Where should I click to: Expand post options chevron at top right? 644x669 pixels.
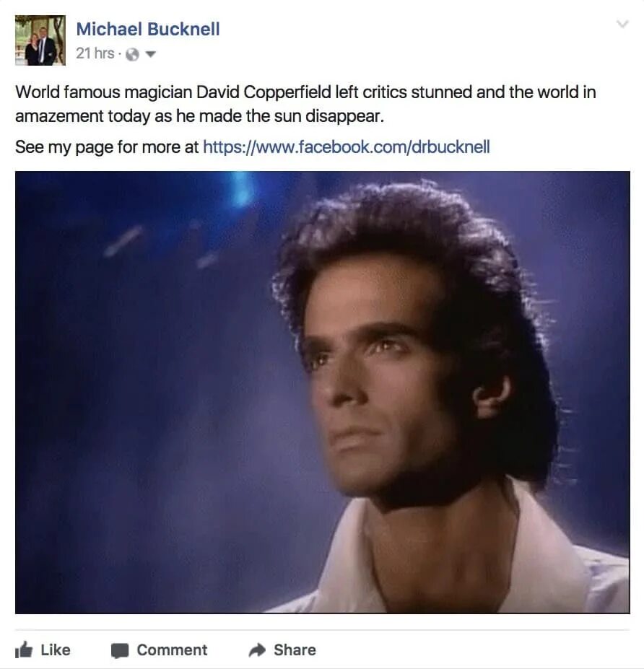pyautogui.click(x=622, y=24)
